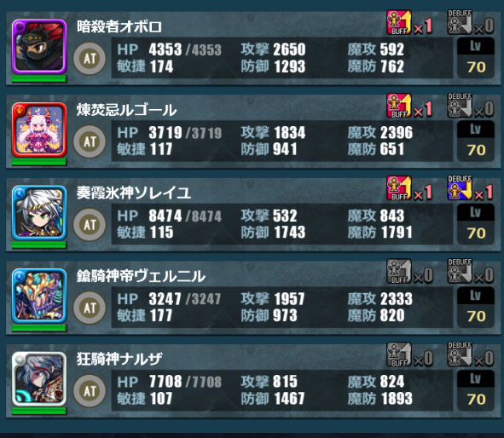Select the grey DEBUFF icon on 狂騎神ナルザ
The width and height of the screenshot is (504, 438).
point(460,354)
